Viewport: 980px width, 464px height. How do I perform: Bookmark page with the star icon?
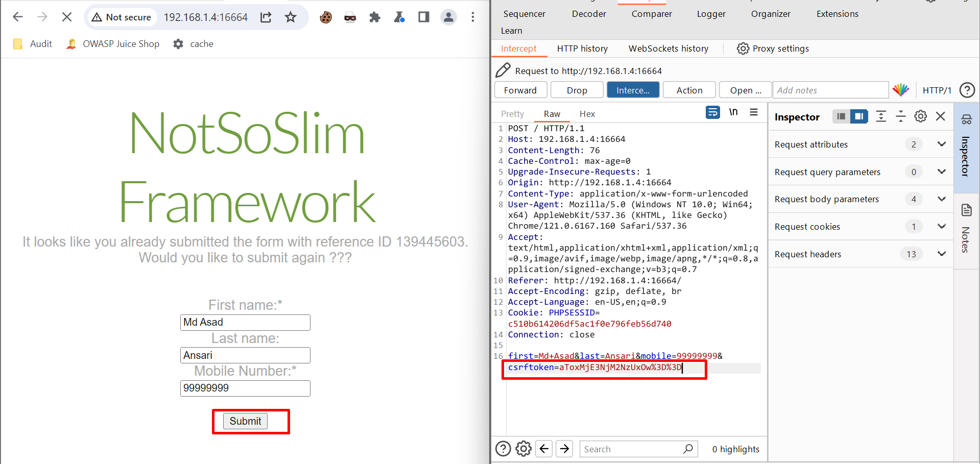[291, 17]
